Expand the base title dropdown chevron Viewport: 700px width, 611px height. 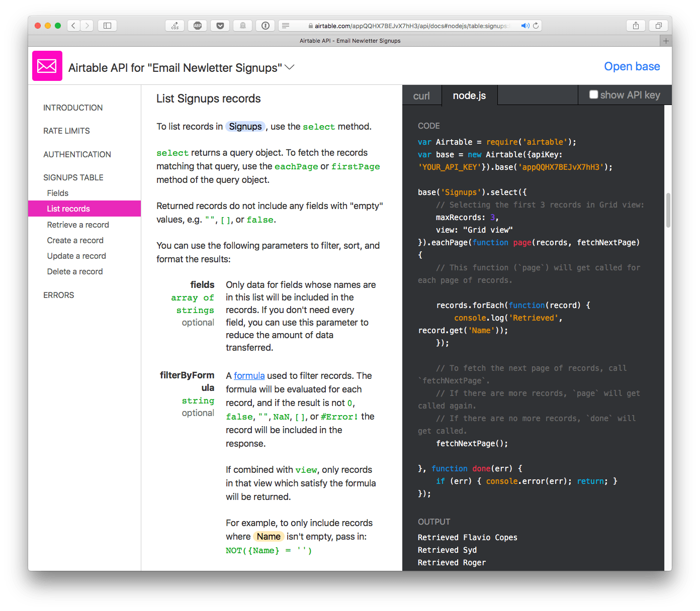coord(290,67)
